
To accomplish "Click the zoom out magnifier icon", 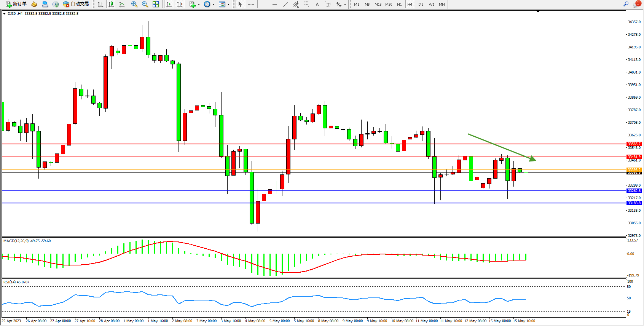I will pos(145,4).
